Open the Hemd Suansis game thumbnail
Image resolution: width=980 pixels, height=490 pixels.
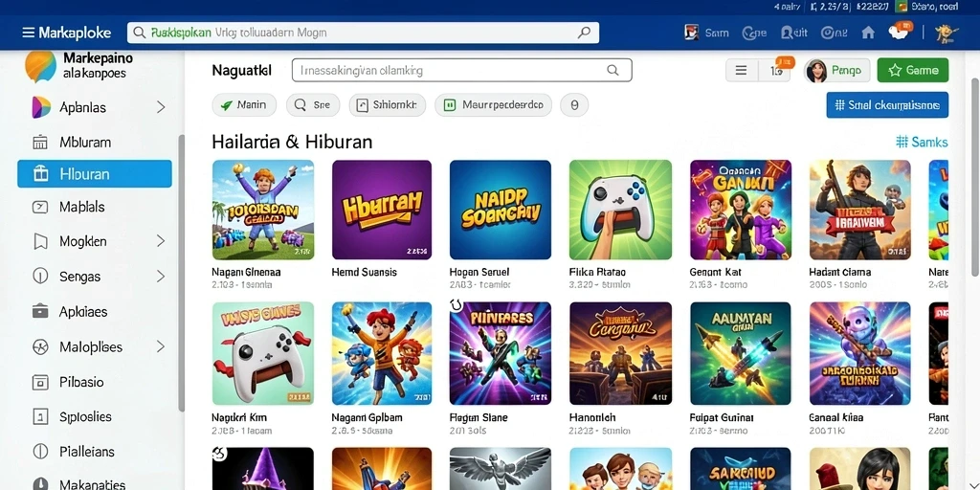[x=381, y=210]
